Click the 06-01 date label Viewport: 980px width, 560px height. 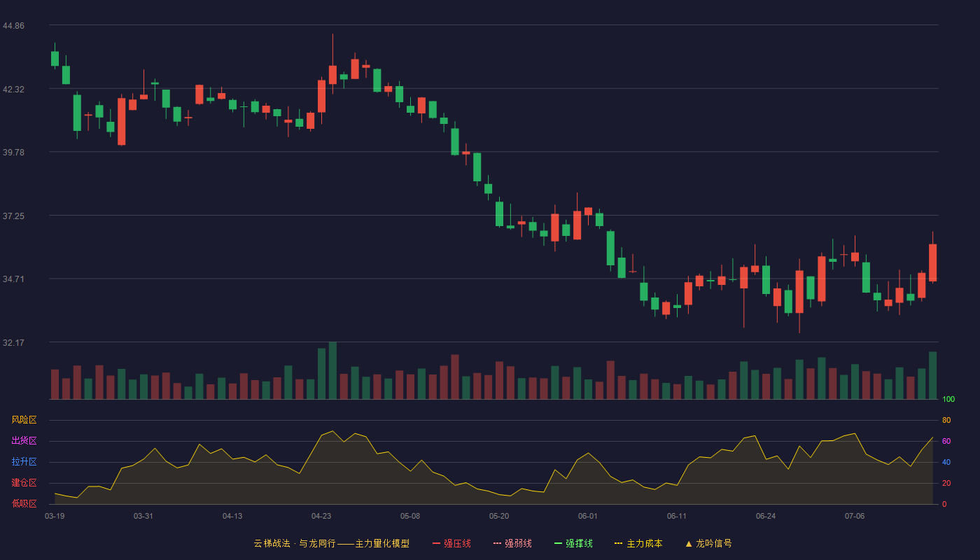pyautogui.click(x=588, y=516)
